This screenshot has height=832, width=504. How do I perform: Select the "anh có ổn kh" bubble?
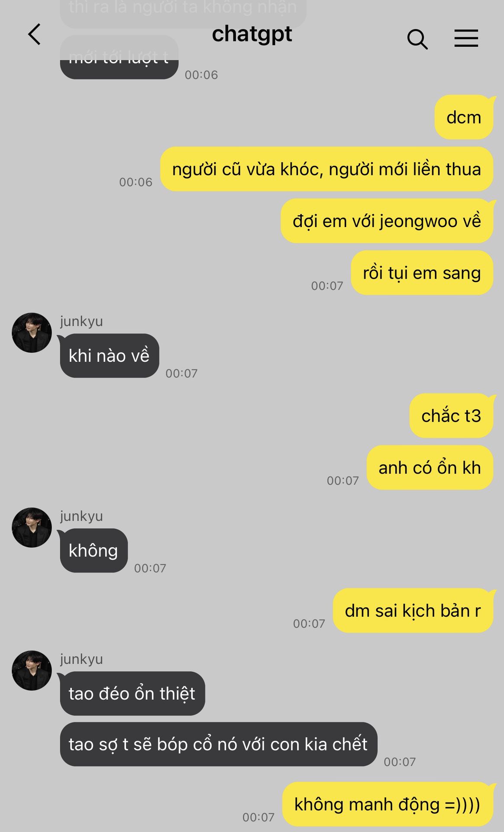pos(430,468)
